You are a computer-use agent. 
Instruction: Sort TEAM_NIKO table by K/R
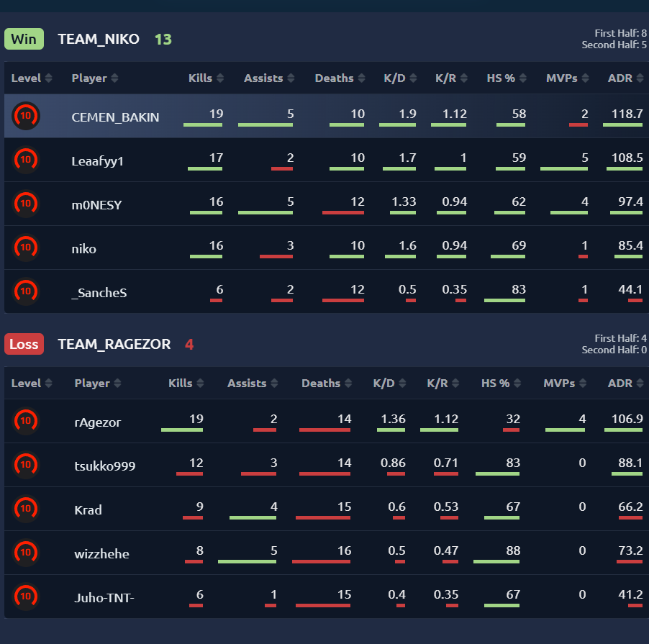point(451,78)
